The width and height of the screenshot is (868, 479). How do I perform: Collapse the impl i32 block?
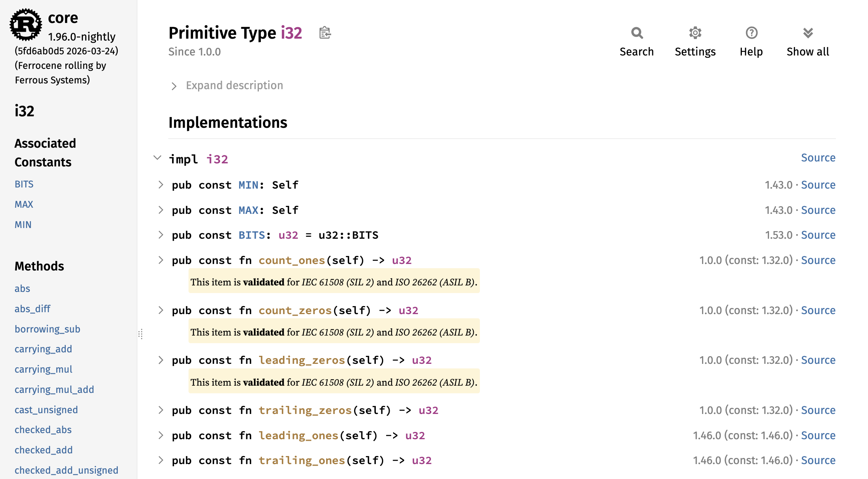[x=157, y=158]
